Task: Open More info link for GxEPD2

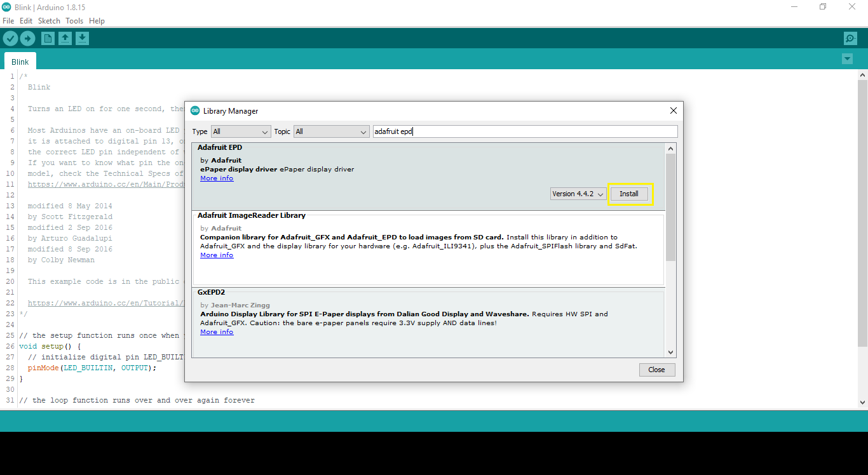Action: (217, 332)
